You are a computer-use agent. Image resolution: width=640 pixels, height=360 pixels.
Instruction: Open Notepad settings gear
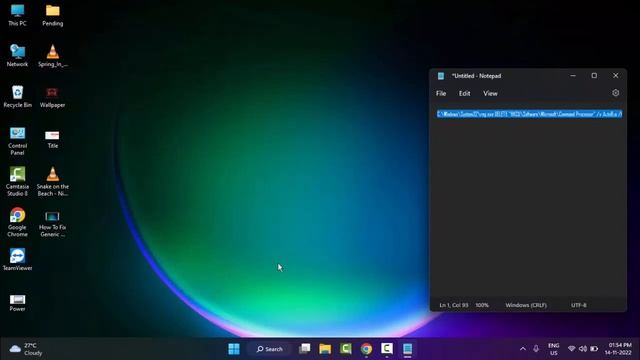tap(616, 93)
